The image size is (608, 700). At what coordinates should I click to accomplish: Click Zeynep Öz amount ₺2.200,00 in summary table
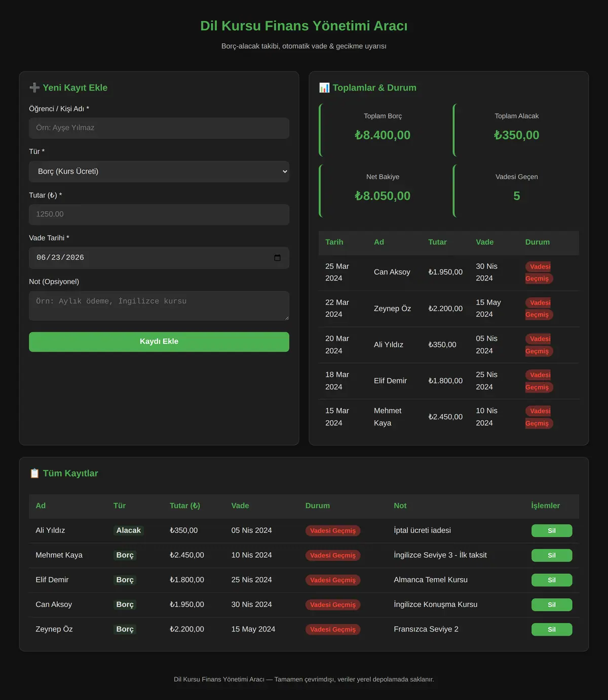445,308
